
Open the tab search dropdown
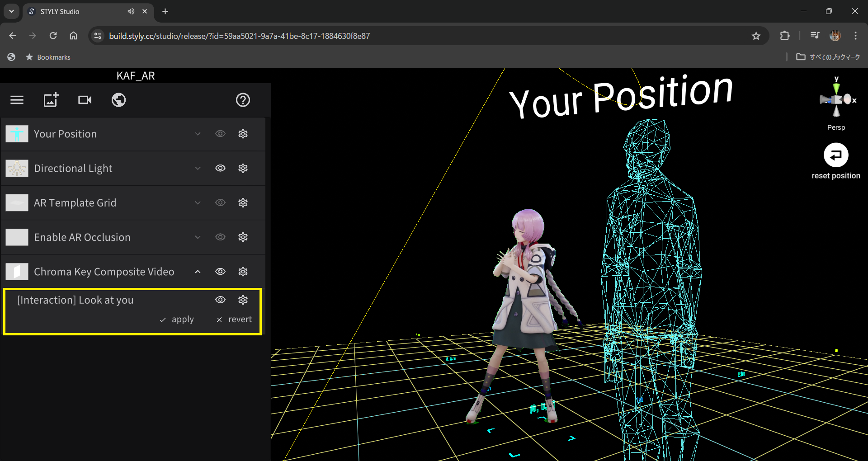coord(11,11)
